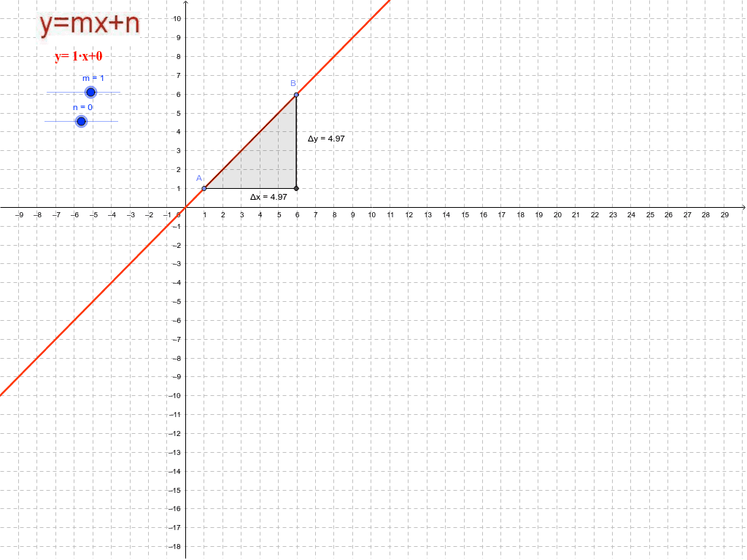Click the x-axis tick label -9
This screenshot has width=747, height=560.
19,215
